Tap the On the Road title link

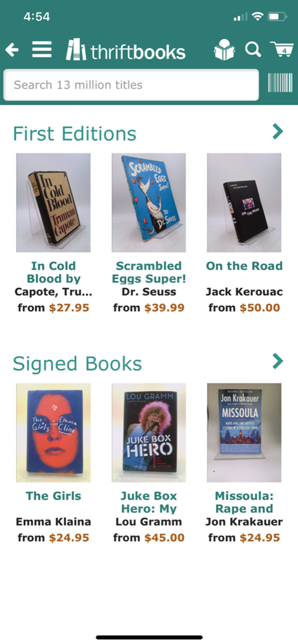point(244,266)
